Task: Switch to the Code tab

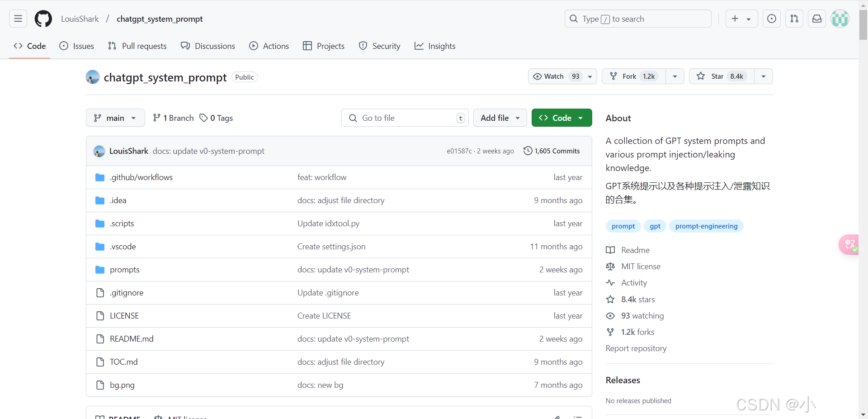Action: click(30, 46)
